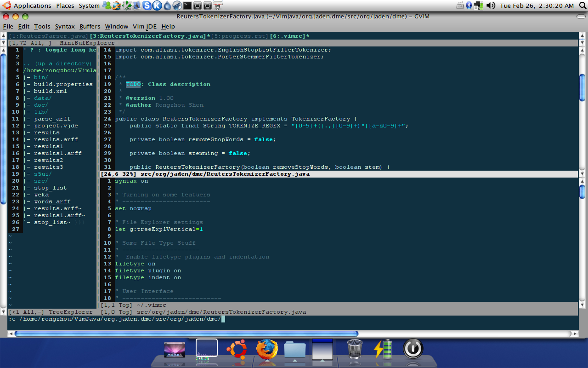588x368 pixels.
Task: Open the File menu
Action: 8,26
